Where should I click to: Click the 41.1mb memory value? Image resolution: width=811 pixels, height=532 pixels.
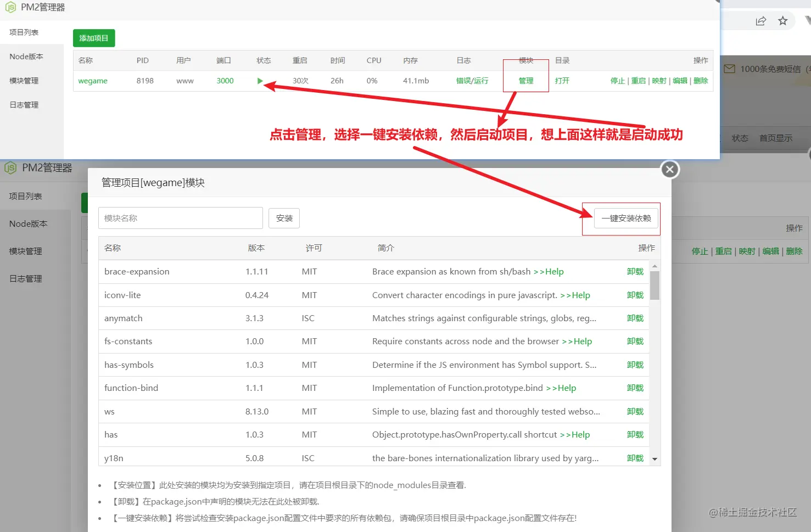pyautogui.click(x=416, y=81)
